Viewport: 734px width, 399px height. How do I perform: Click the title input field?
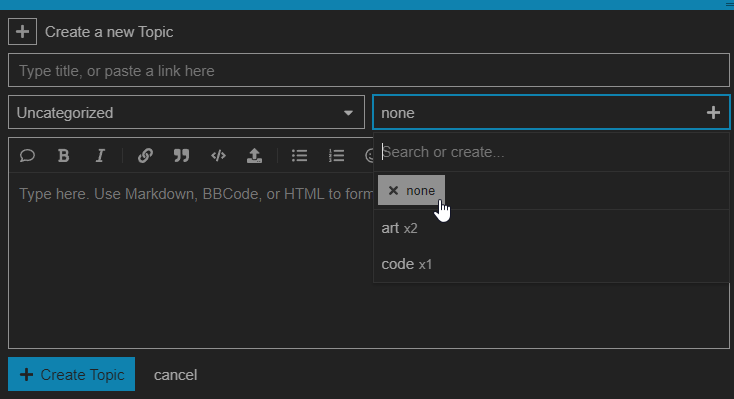(369, 70)
